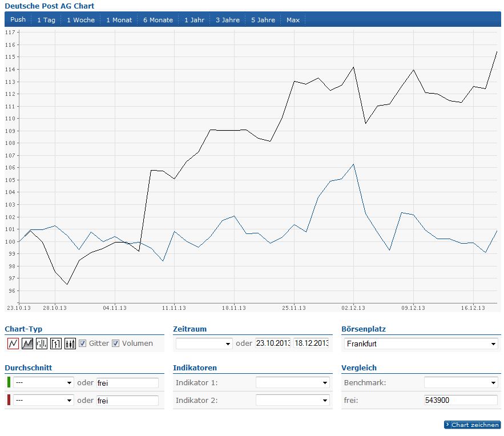Open the red Durchschnitt dropdown
Image resolution: width=504 pixels, height=436 pixels.
(43, 400)
